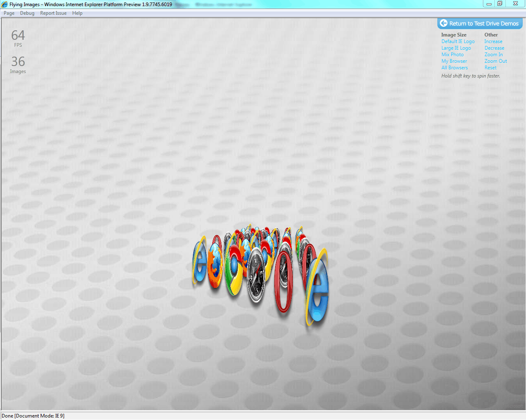526x420 pixels.
Task: Click the 'Image Size' heading
Action: (x=454, y=35)
